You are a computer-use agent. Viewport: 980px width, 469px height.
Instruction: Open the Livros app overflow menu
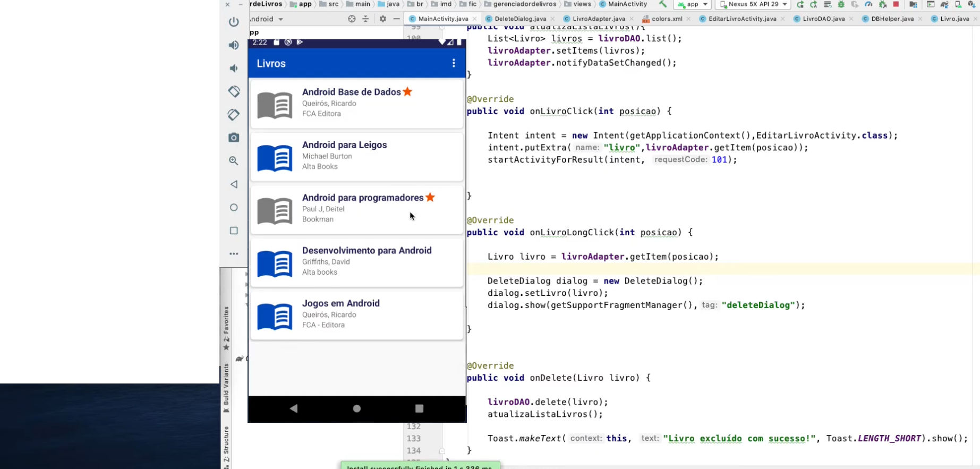454,63
